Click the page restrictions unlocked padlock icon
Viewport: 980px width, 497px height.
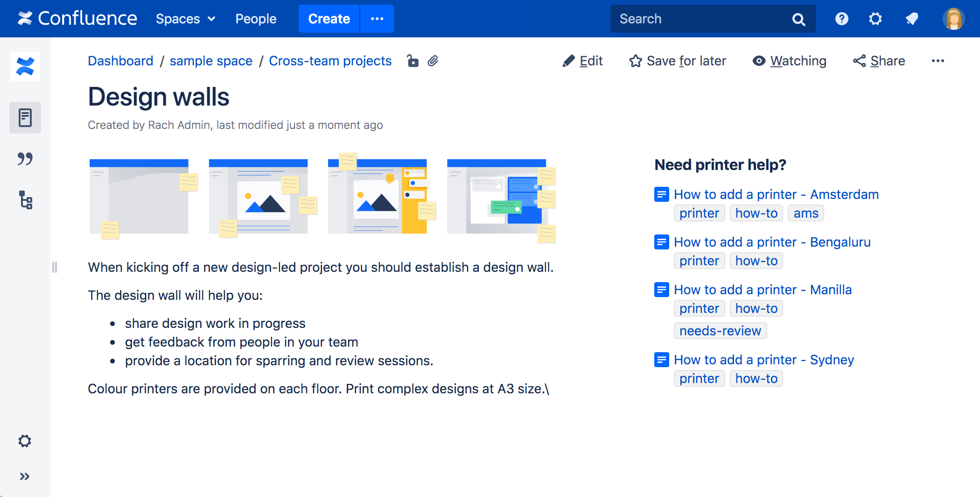[413, 61]
